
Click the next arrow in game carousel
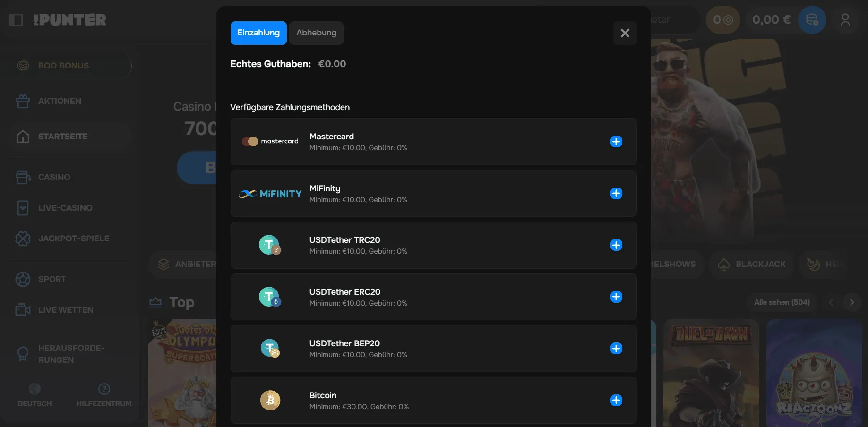point(851,302)
